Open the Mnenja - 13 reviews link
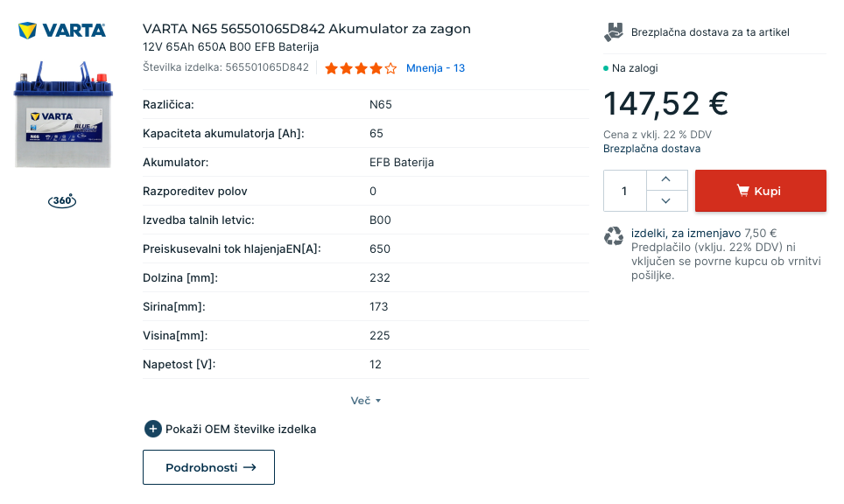Viewport: 844px width, 504px height. [435, 68]
